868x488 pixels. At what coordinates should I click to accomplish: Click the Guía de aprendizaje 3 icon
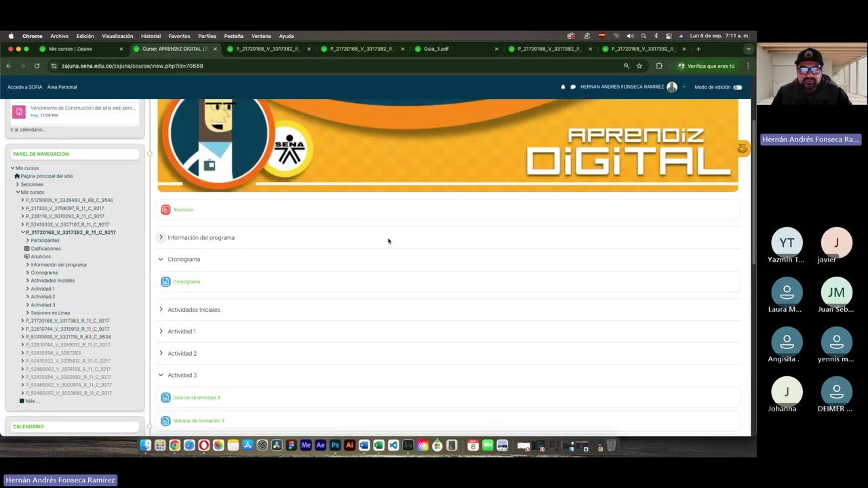click(165, 398)
